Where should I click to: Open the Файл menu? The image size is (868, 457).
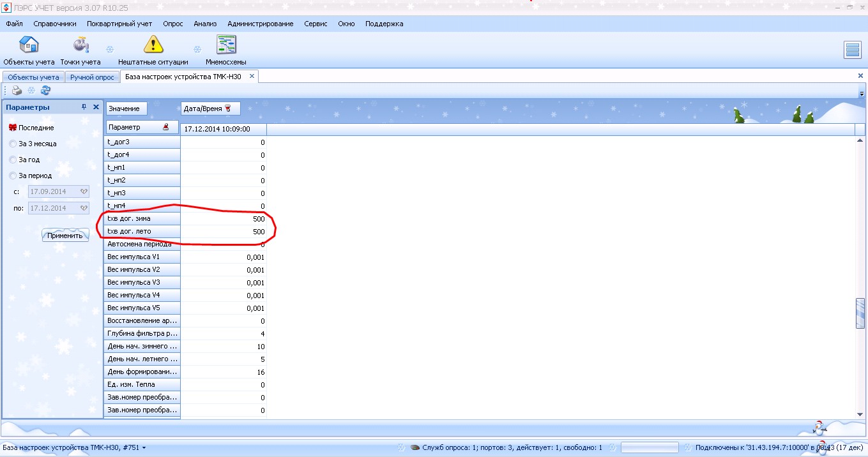point(15,24)
